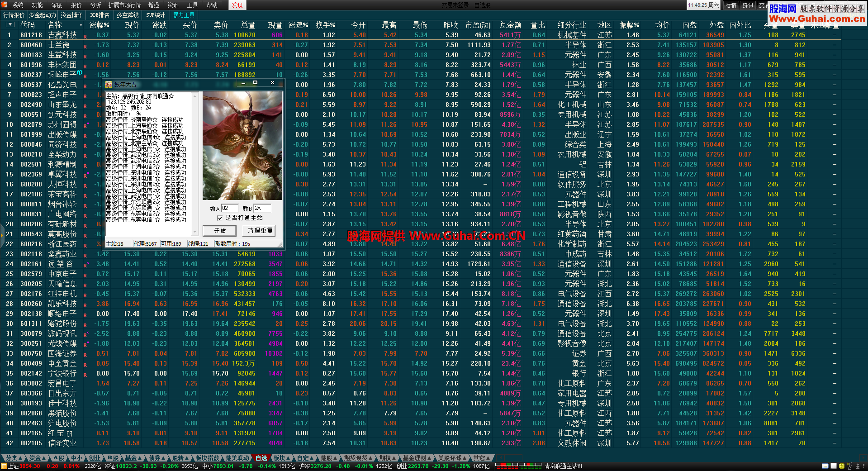Click the log list scrollbar up arrow
This screenshot has height=471, width=868.
click(x=195, y=96)
